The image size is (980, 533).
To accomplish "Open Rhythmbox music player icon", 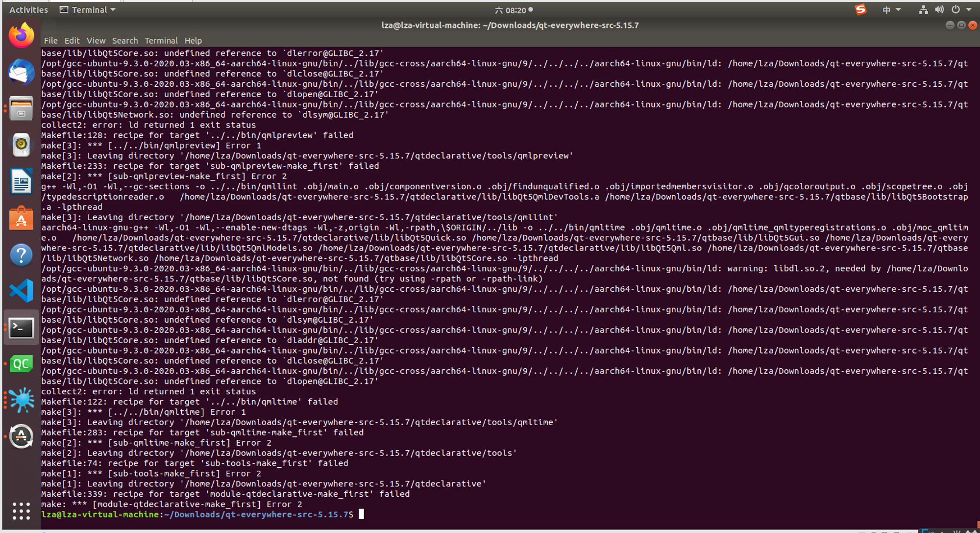I will 21,145.
